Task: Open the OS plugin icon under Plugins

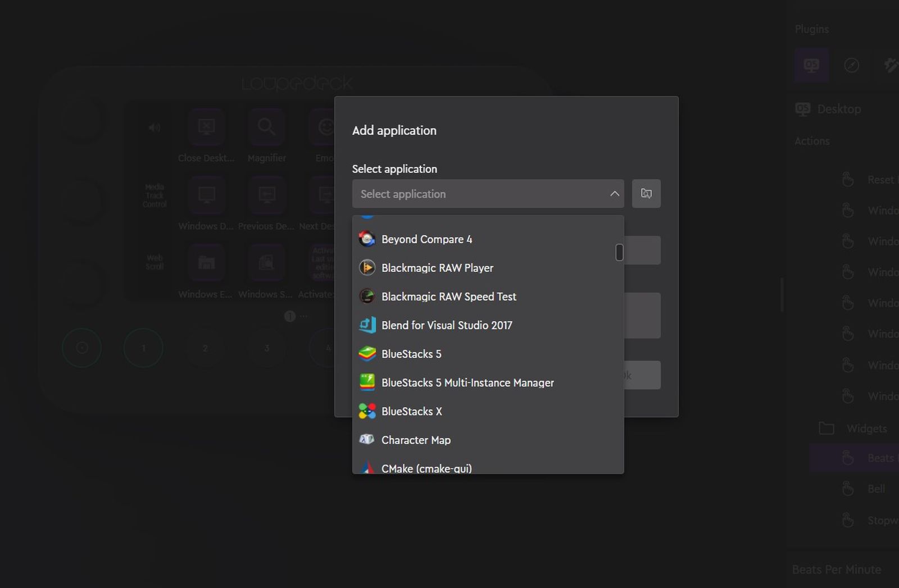Action: 811,66
